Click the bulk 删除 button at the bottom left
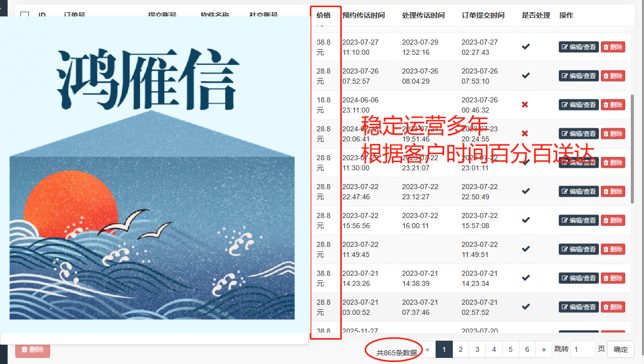 click(x=32, y=349)
